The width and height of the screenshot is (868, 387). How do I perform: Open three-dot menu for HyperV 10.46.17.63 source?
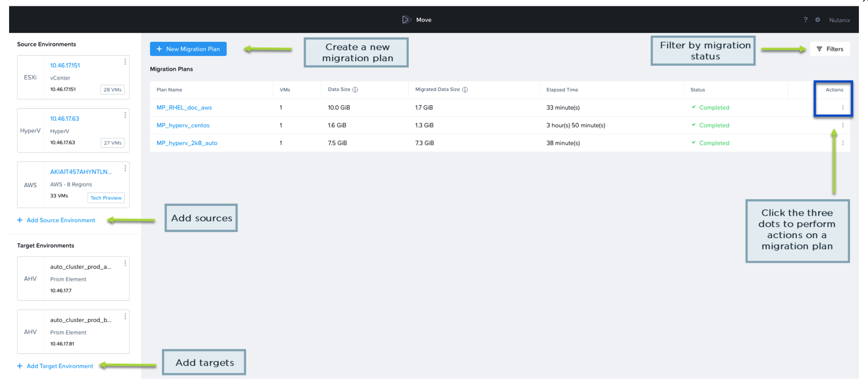(125, 115)
